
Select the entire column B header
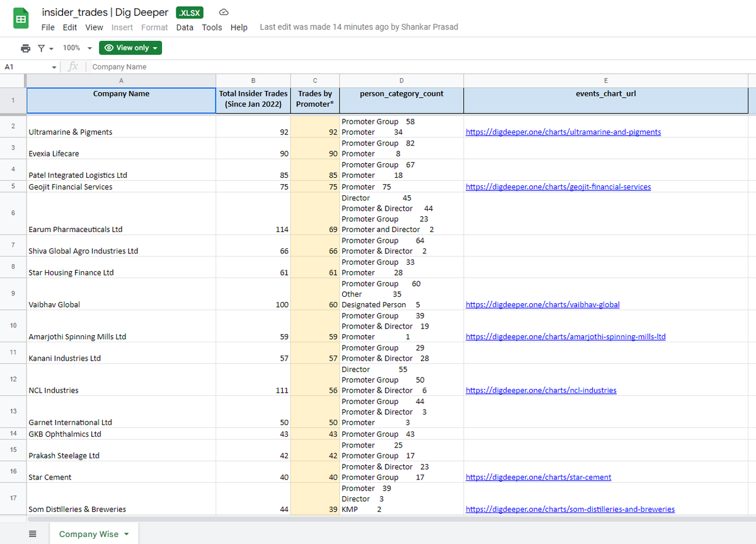pyautogui.click(x=253, y=80)
